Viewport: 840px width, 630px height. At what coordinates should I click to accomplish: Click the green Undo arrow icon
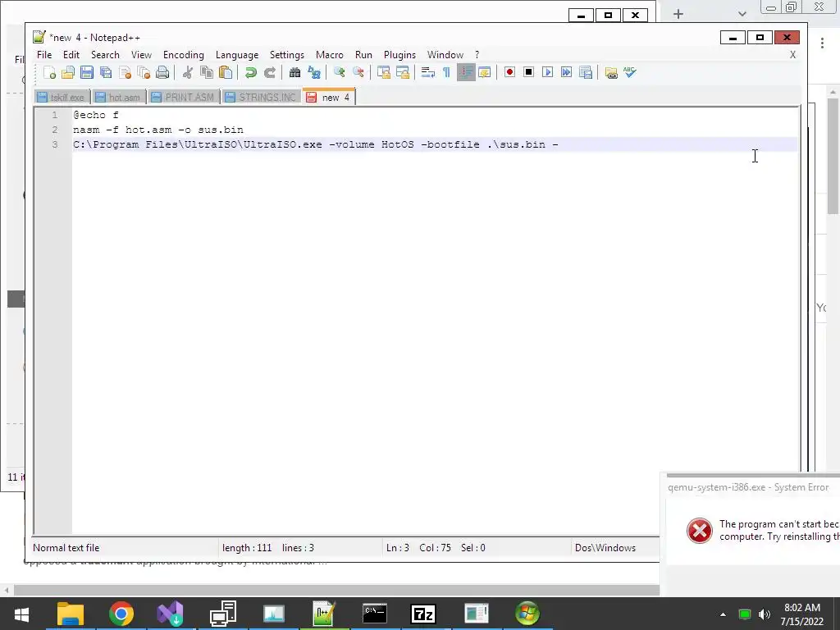coord(250,72)
